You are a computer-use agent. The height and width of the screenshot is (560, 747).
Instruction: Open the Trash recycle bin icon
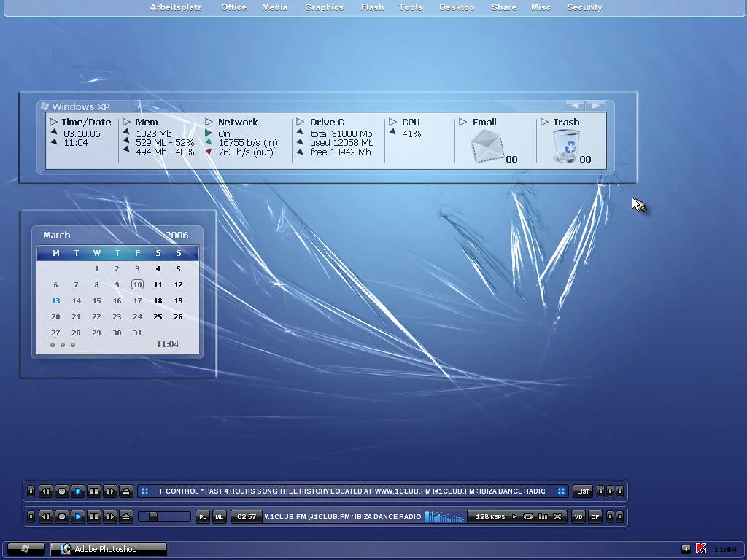click(566, 146)
